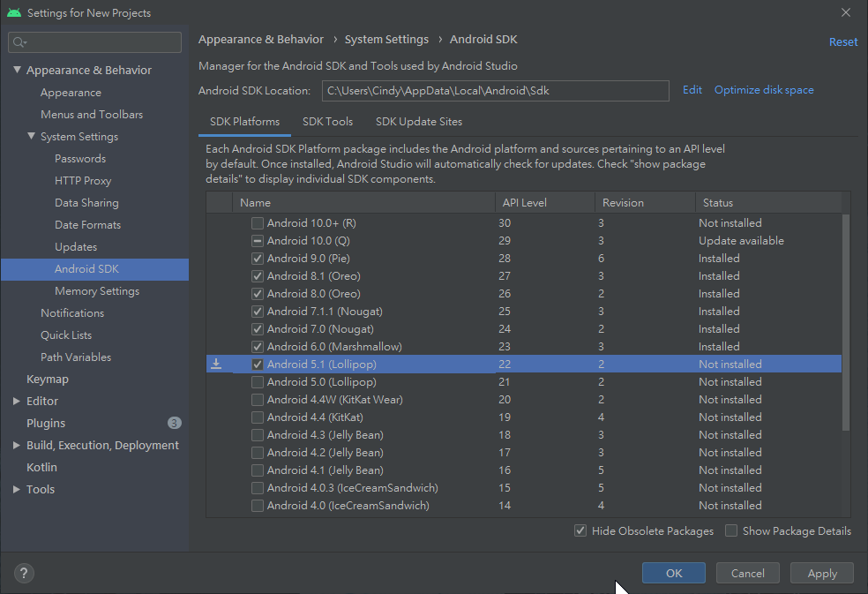Click the settings search input box
The width and height of the screenshot is (868, 594).
[94, 42]
